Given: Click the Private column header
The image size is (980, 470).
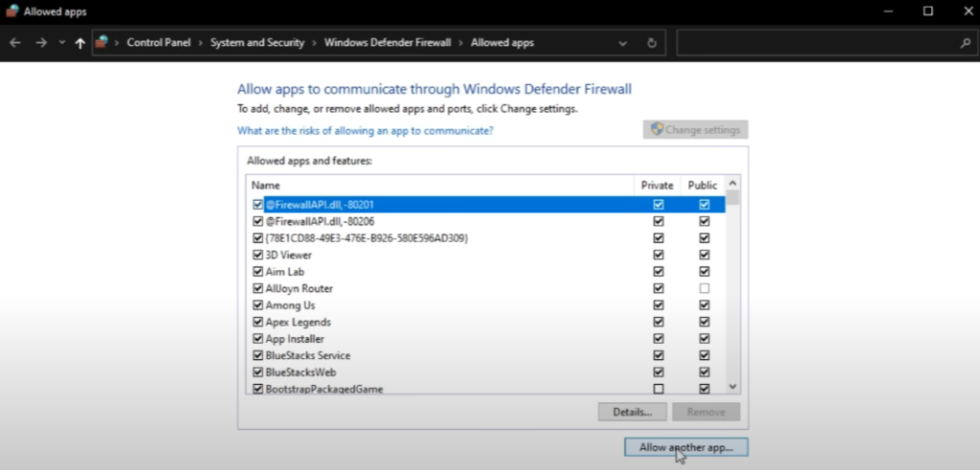Looking at the screenshot, I should tap(657, 185).
